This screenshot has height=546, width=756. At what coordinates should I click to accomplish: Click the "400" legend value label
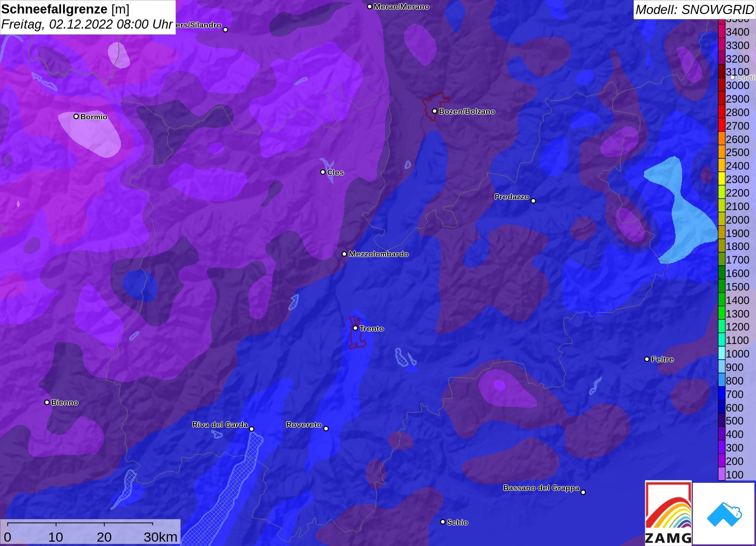click(734, 434)
